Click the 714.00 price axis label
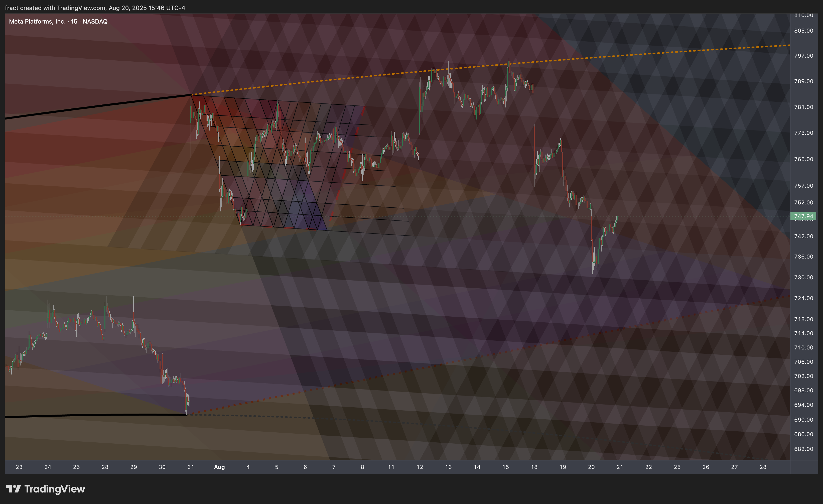This screenshot has height=504, width=823. pos(804,333)
